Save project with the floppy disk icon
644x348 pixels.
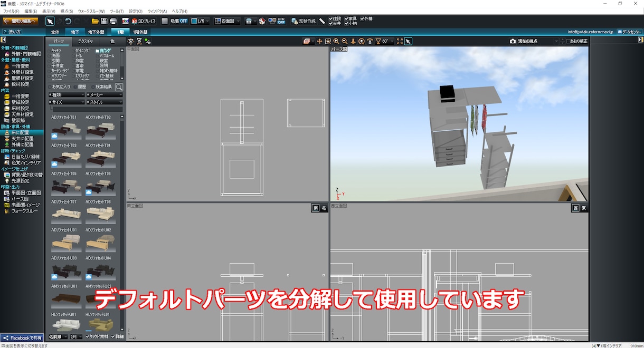(104, 21)
